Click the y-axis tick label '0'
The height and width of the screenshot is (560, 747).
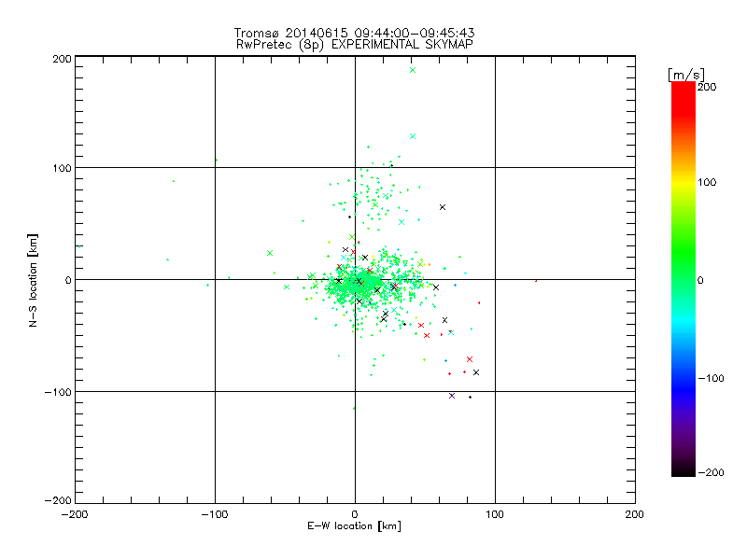[x=68, y=280]
